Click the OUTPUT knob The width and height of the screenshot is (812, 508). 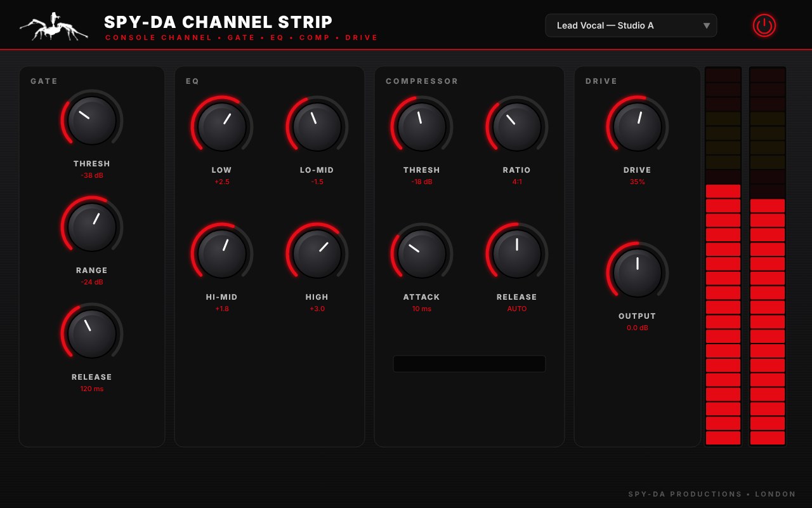638,272
